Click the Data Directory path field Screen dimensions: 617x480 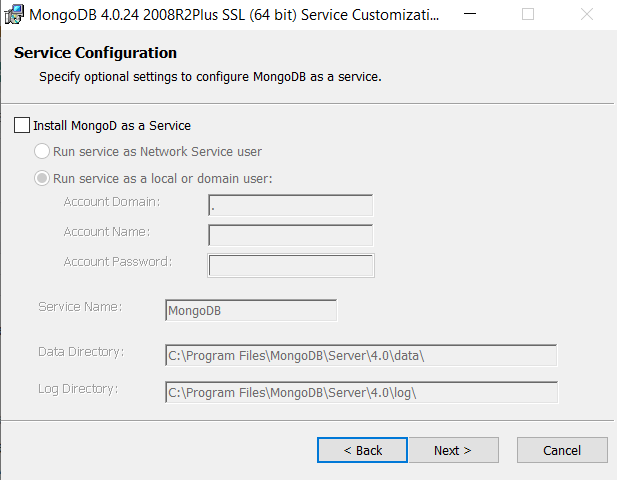tap(361, 355)
